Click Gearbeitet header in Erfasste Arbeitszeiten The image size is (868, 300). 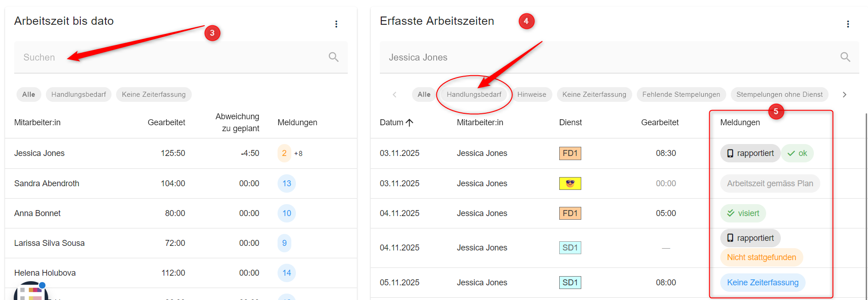coord(660,122)
